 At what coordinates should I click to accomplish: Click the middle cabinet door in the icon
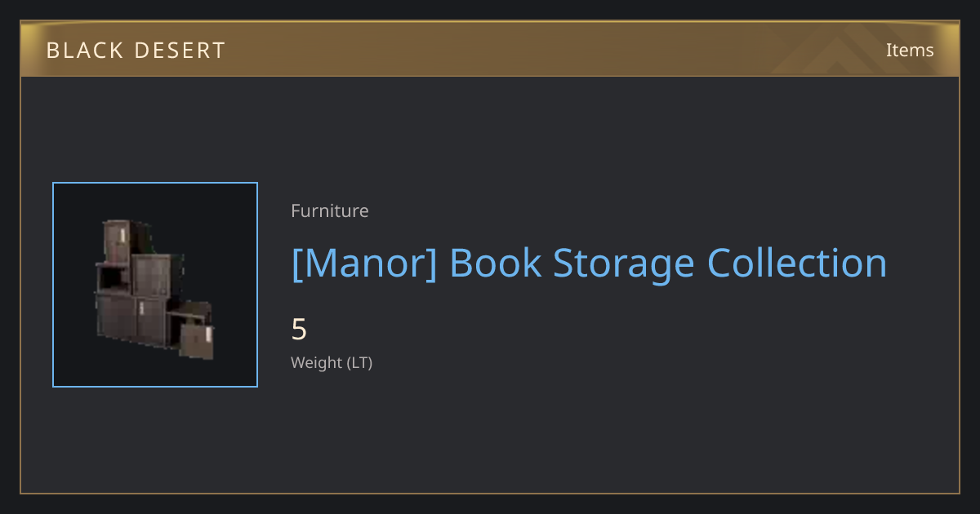(x=152, y=275)
